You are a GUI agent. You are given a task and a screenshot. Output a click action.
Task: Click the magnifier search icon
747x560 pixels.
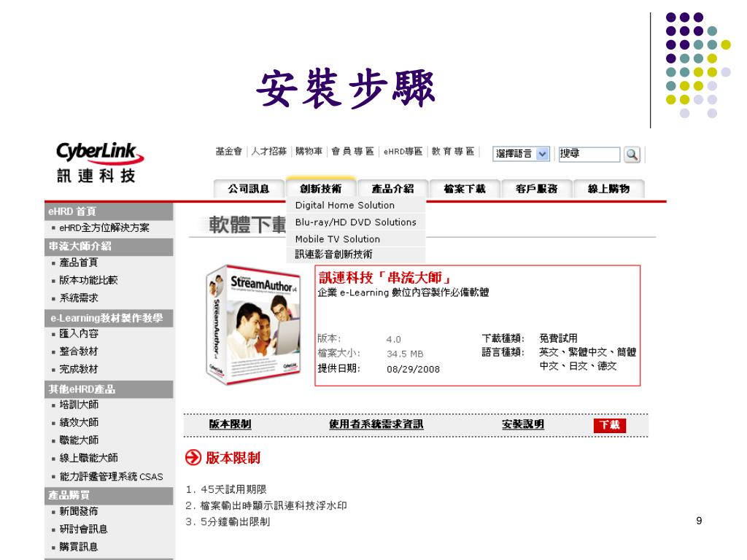coord(632,155)
